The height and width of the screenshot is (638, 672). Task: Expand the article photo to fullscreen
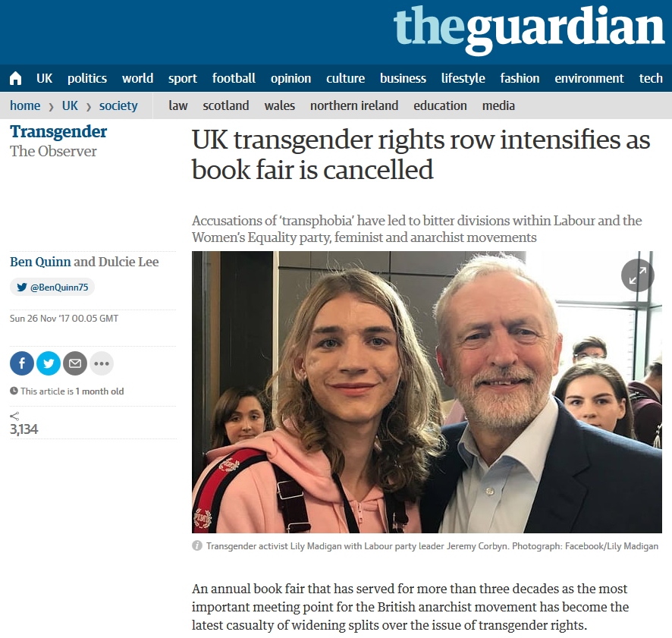(x=638, y=275)
